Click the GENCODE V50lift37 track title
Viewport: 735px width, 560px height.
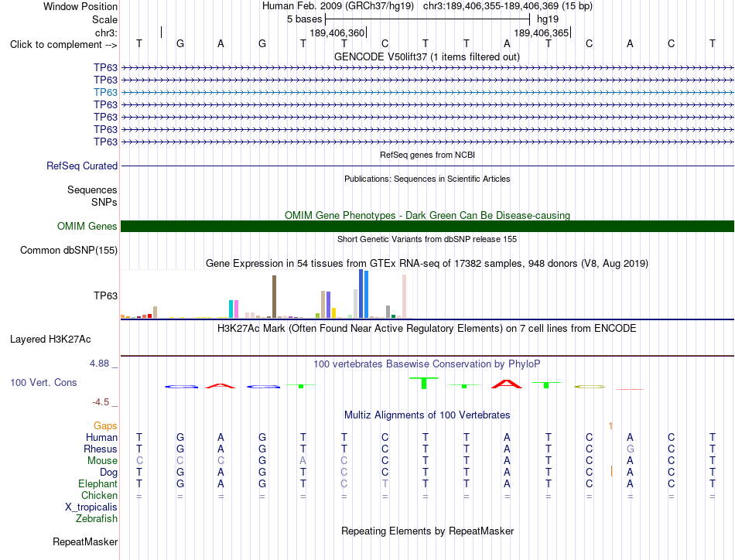point(427,56)
